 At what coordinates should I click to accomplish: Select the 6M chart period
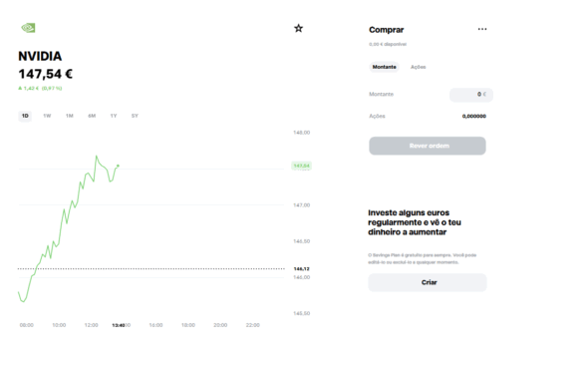92,116
